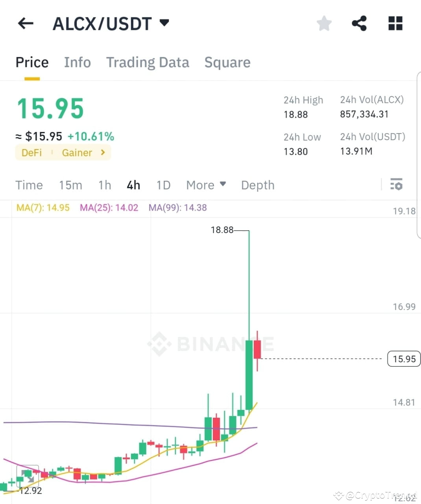Open the Depth view
Viewport: 421px width, 504px height.
[x=257, y=185]
